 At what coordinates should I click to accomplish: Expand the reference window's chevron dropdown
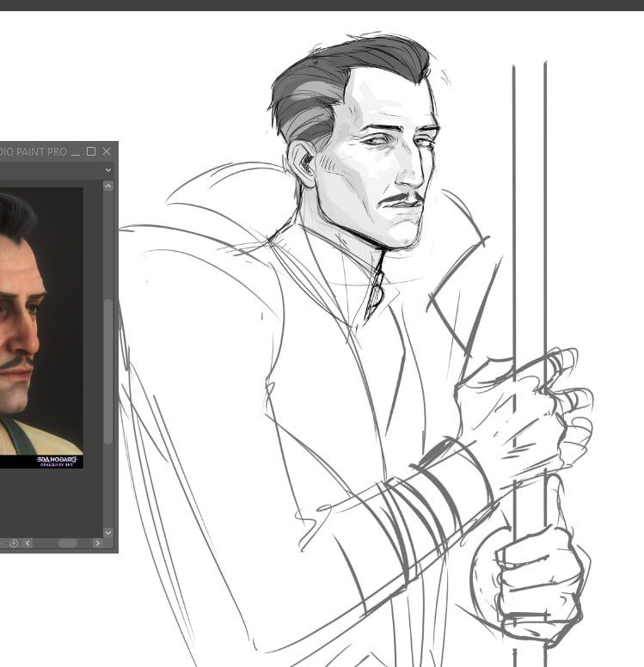(108, 170)
